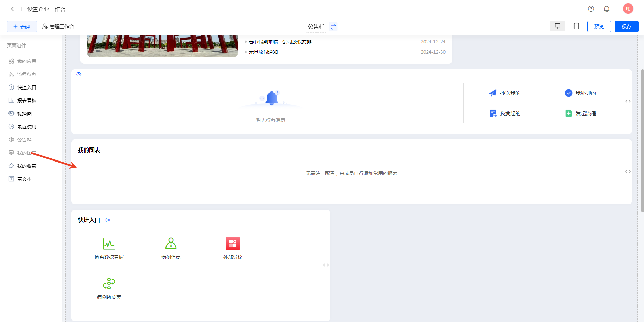Click the 协查数据看板 shortcut icon
This screenshot has width=644, height=322.
(109, 244)
